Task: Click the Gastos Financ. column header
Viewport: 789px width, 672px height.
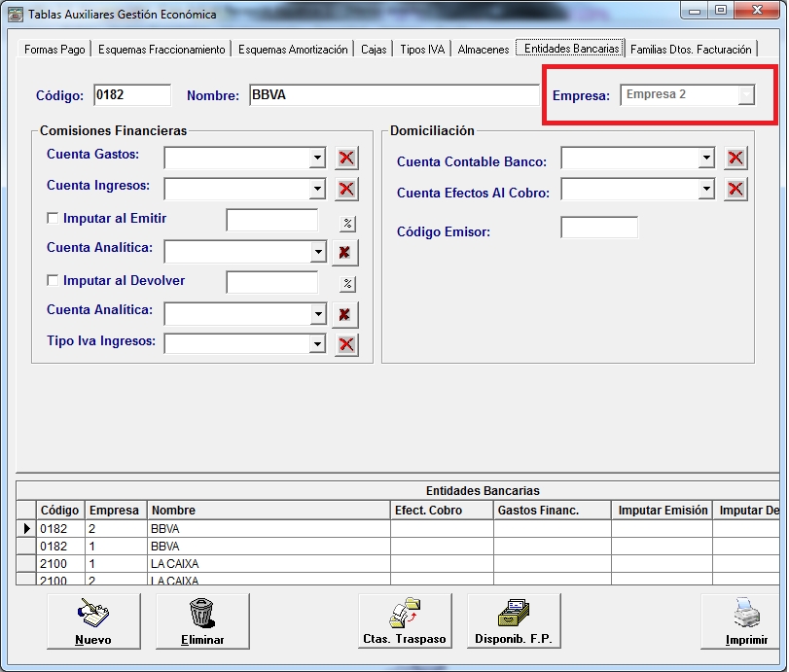Action: (552, 510)
